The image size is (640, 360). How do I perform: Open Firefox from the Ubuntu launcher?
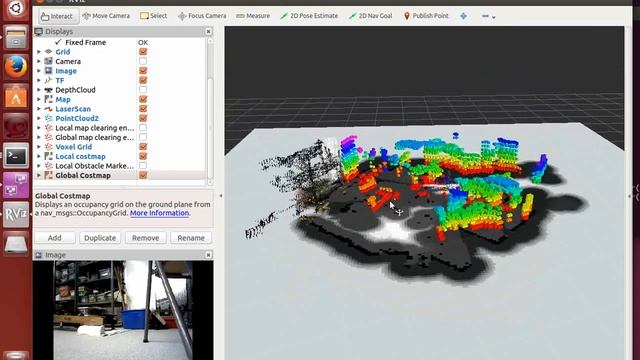pyautogui.click(x=16, y=67)
